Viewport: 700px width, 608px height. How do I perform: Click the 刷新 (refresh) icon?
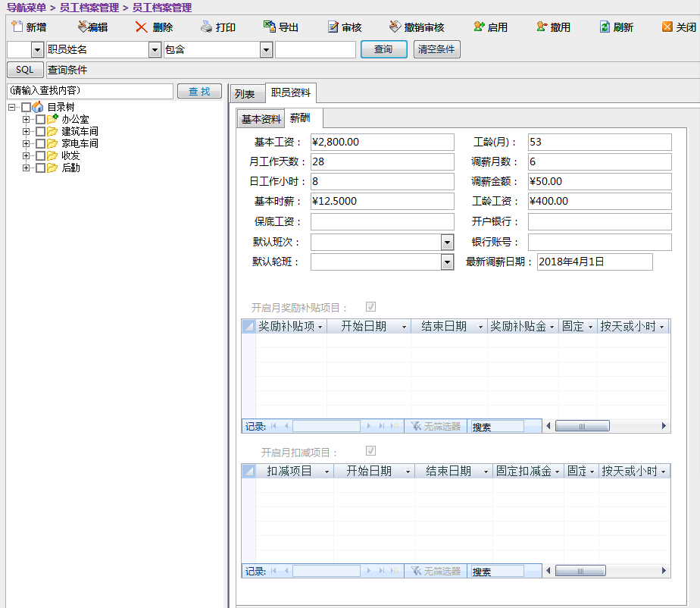[x=605, y=27]
